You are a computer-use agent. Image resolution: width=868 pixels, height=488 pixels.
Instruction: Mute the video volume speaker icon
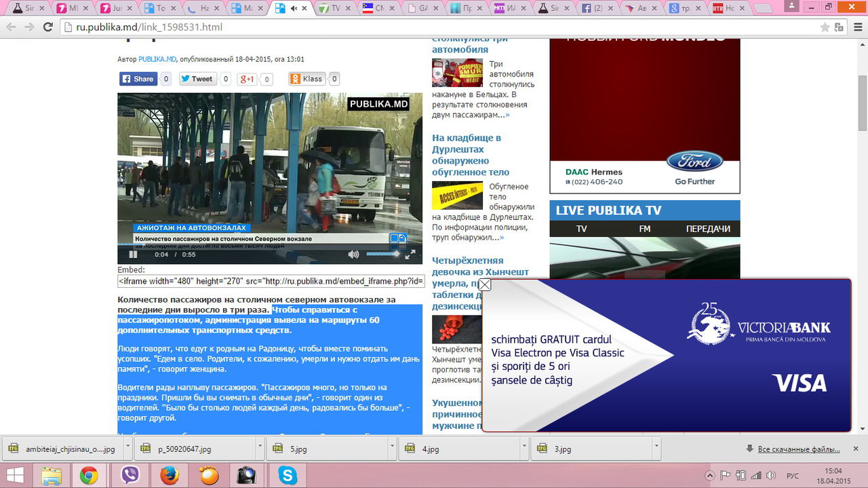click(x=353, y=255)
